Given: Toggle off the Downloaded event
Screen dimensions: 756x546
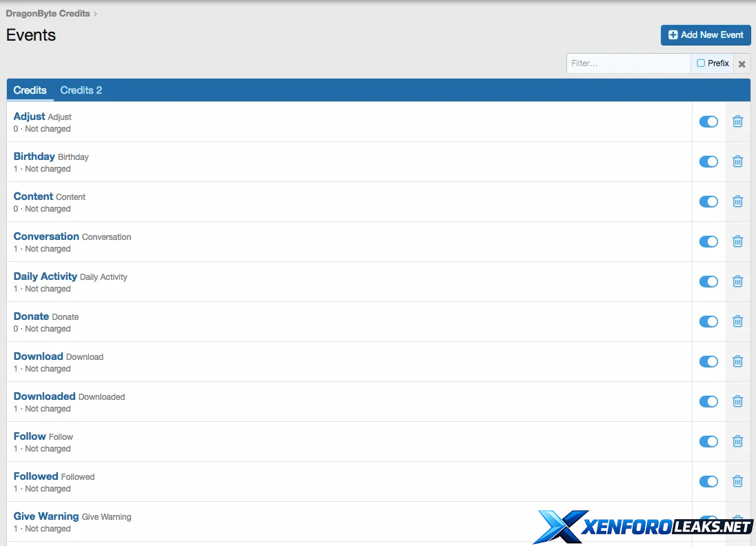Looking at the screenshot, I should pos(708,401).
